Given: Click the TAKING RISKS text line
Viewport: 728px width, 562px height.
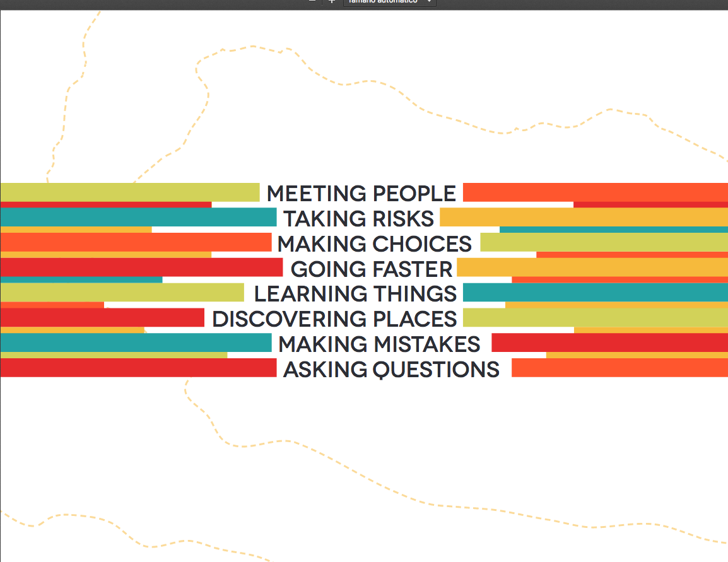Looking at the screenshot, I should (358, 218).
